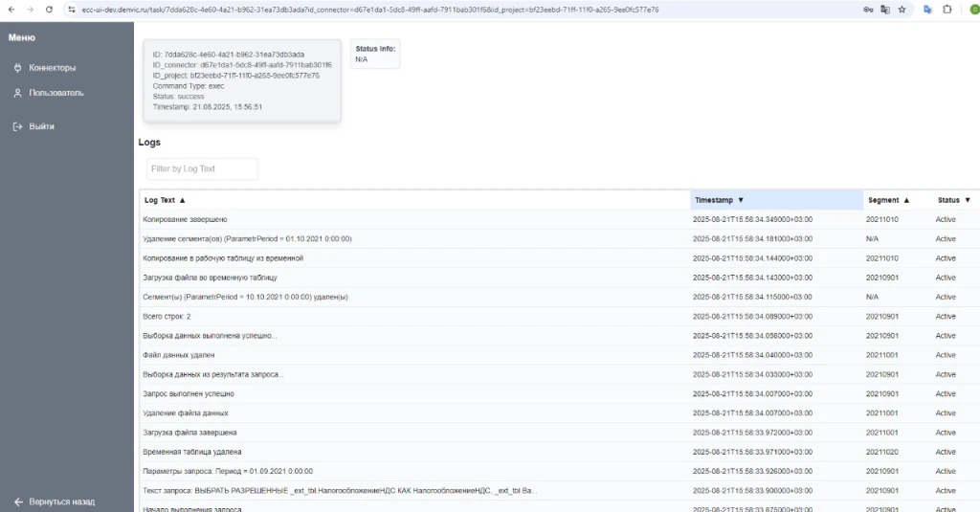980x512 pixels.
Task: Click the left arrow icon by Вернуться назад
Action: [17, 501]
